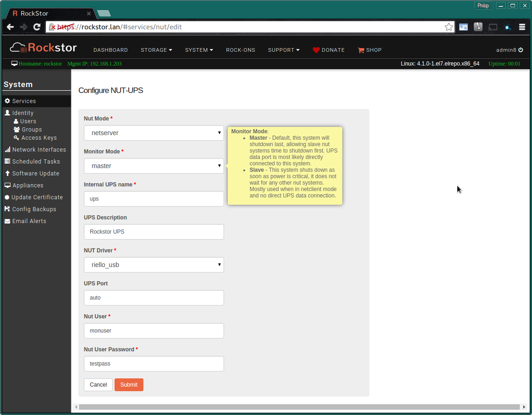
Task: Click the UPS Port field
Action: pyautogui.click(x=154, y=298)
